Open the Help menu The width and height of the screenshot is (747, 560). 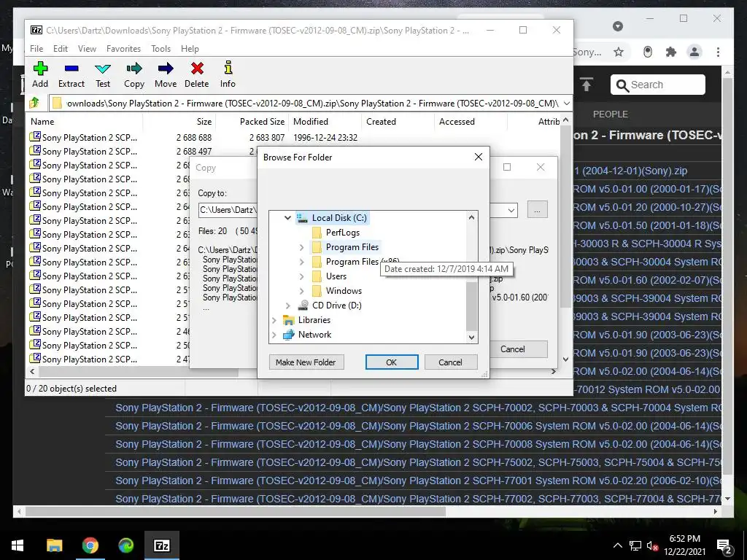tap(190, 49)
